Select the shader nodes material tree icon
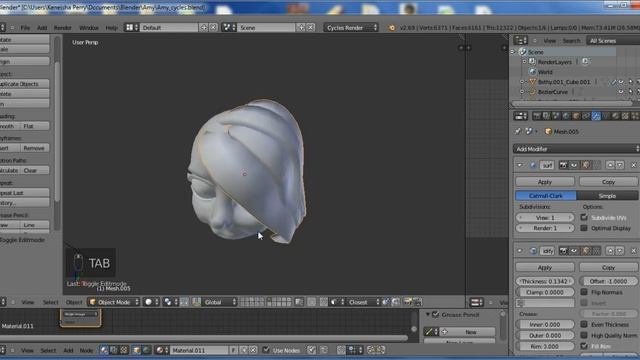Image resolution: width=640 pixels, height=360 pixels. [104, 350]
